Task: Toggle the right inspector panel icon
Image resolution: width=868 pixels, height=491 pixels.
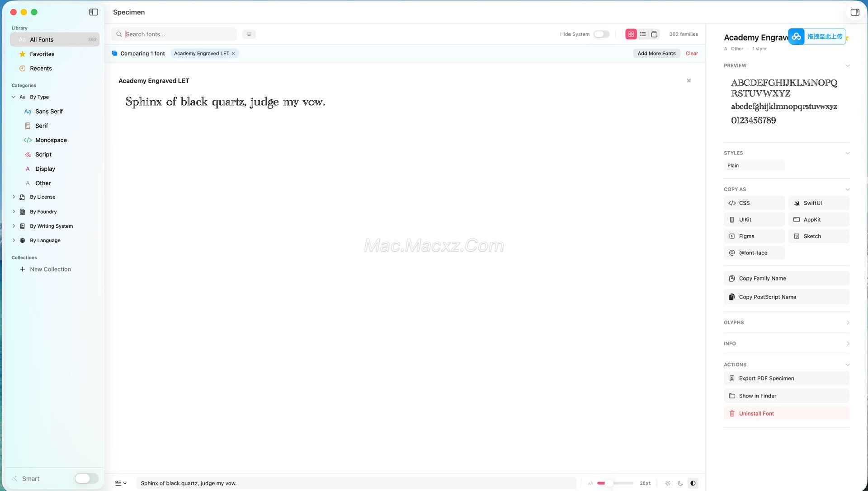Action: (854, 12)
